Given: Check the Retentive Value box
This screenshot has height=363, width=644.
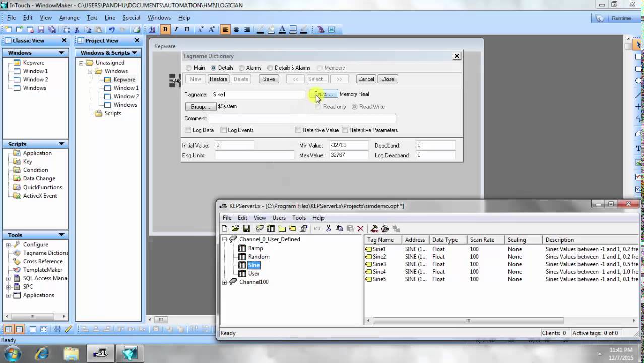Looking at the screenshot, I should pyautogui.click(x=298, y=130).
